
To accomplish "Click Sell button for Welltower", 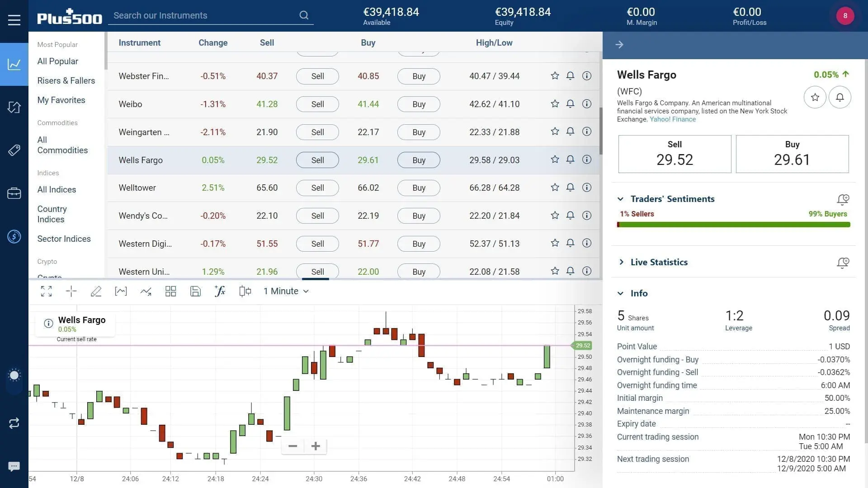I will click(x=317, y=188).
